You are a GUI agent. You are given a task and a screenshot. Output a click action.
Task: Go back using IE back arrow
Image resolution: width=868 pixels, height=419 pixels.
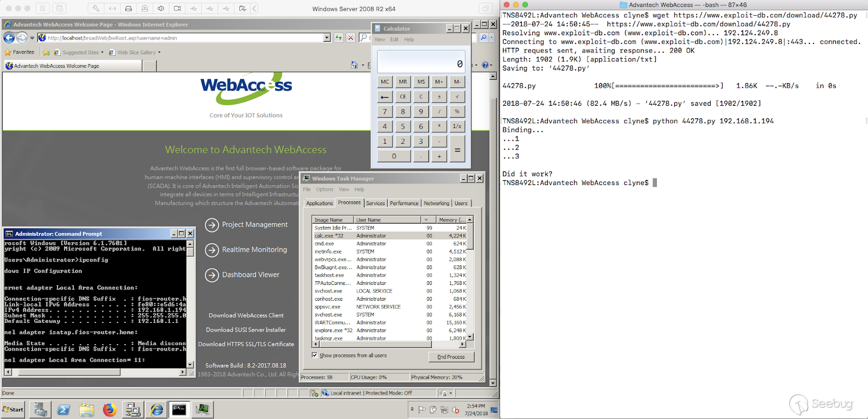click(9, 37)
